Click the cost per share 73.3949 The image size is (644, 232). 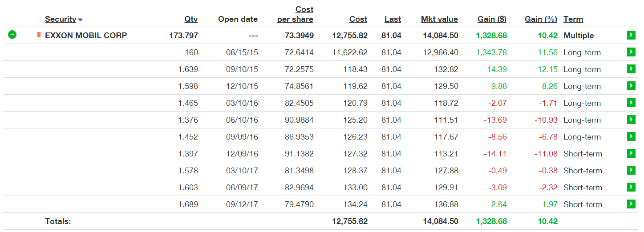(x=299, y=35)
